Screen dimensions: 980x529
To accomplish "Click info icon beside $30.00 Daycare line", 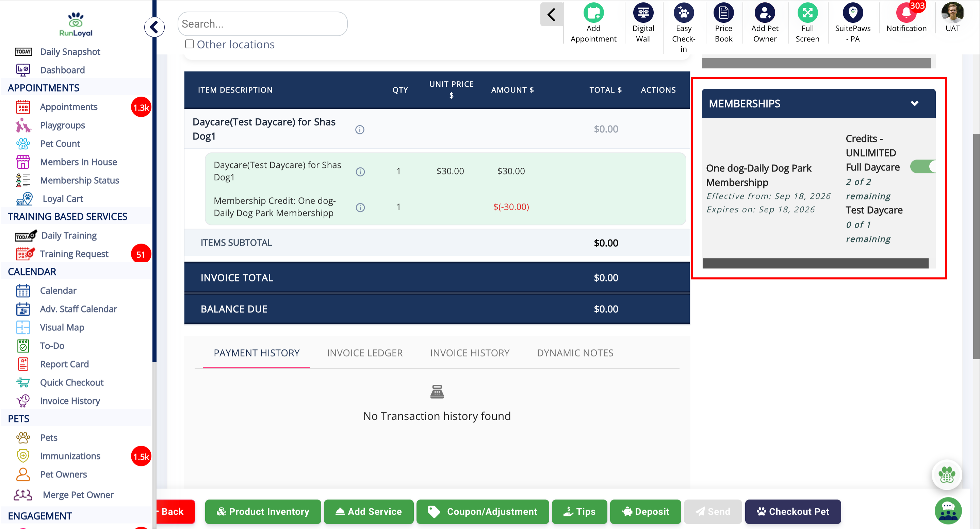I will coord(360,171).
